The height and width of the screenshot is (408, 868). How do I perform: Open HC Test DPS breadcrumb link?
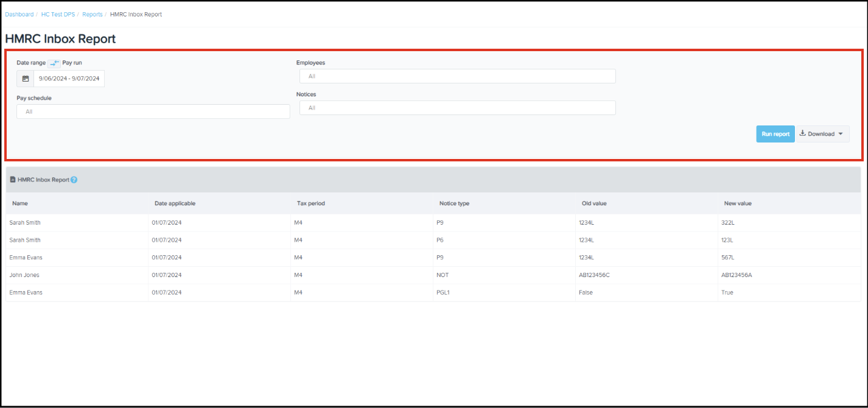tap(58, 14)
